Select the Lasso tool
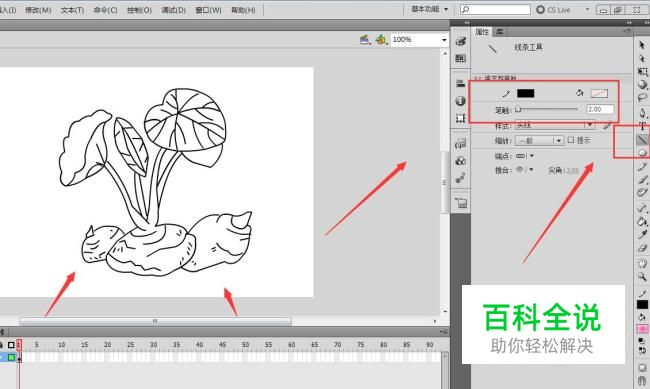 click(642, 98)
